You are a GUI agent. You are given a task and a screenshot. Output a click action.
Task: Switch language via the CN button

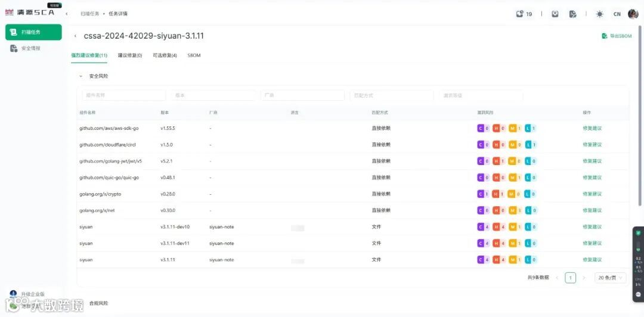coord(617,14)
